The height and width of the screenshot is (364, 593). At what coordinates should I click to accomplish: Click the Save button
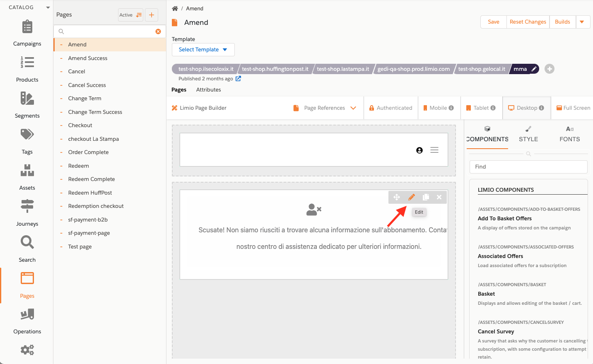tap(493, 22)
